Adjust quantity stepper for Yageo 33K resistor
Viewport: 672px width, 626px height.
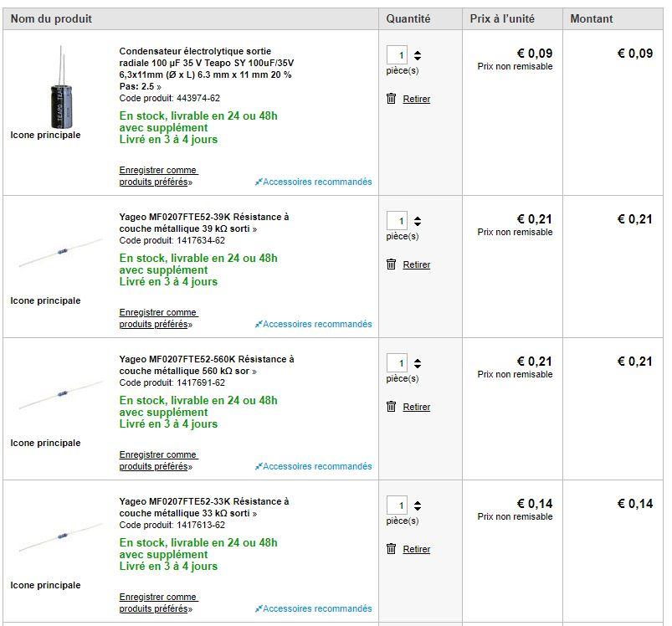coord(418,505)
